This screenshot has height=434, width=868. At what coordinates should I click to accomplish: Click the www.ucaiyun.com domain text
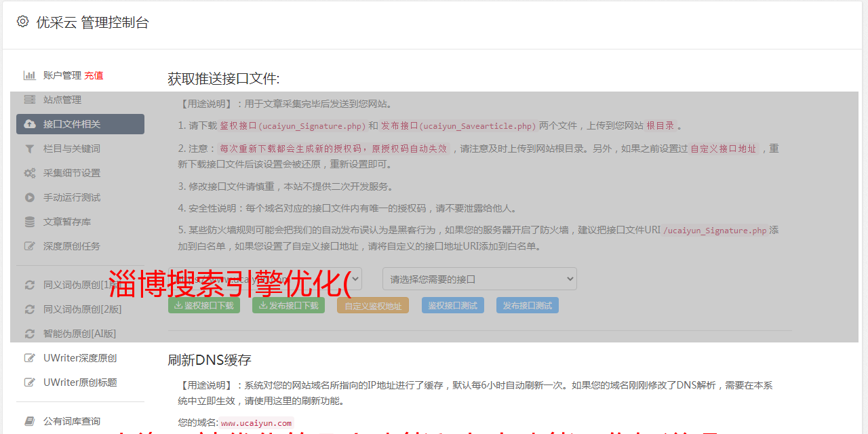256,423
